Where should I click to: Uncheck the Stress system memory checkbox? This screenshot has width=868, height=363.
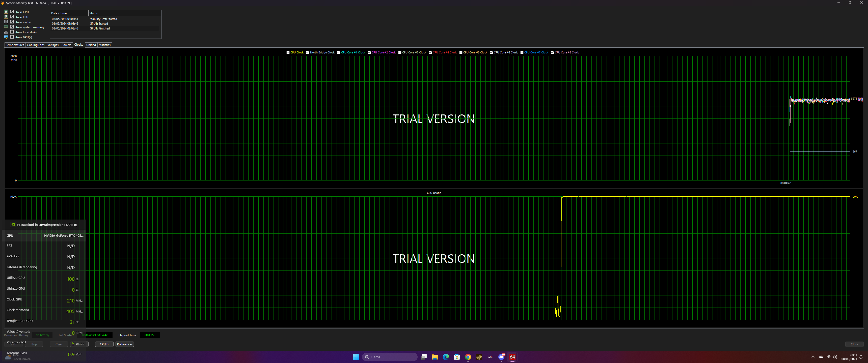(12, 27)
